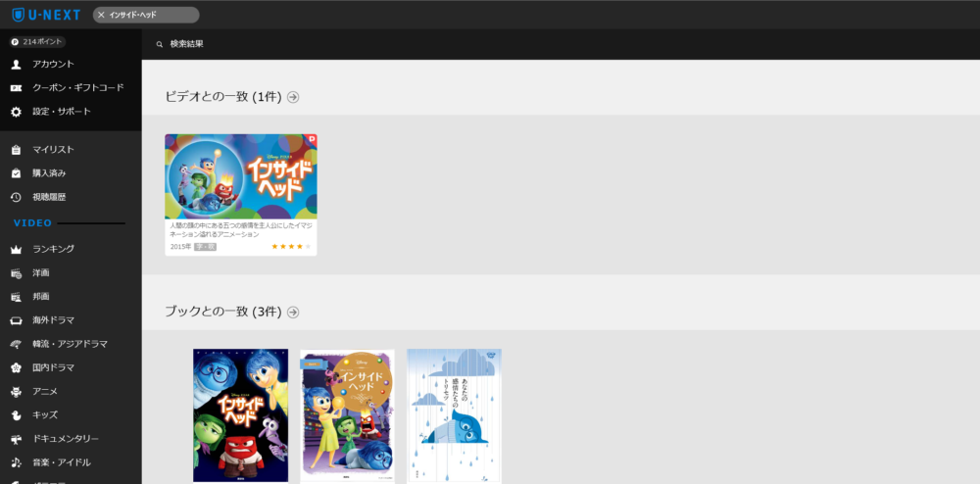Expand ブックとの一致 results with arrow

(x=293, y=312)
